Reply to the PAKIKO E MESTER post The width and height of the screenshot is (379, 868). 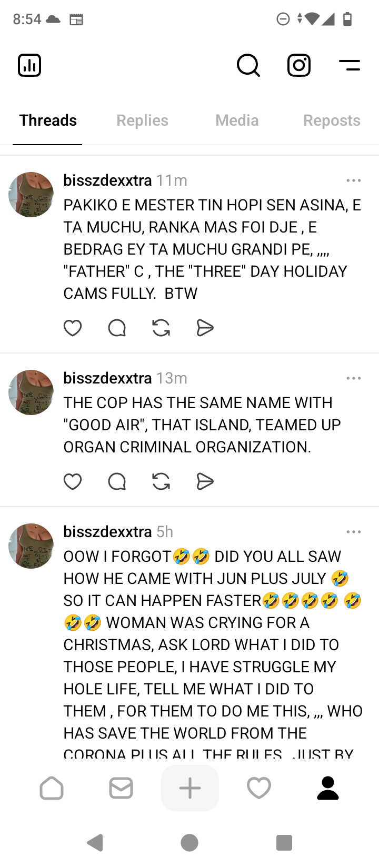[x=117, y=328]
